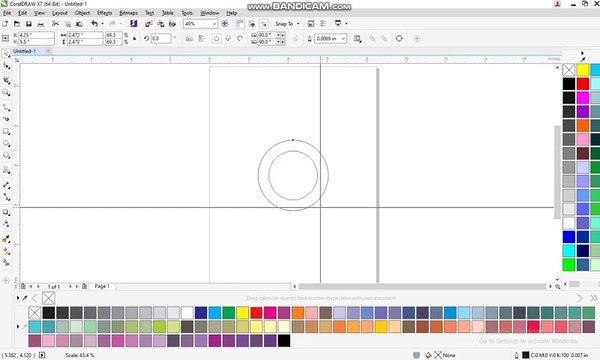The width and height of the screenshot is (600, 360).
Task: Click the Paste icon in toolbar
Action: pyautogui.click(x=79, y=24)
